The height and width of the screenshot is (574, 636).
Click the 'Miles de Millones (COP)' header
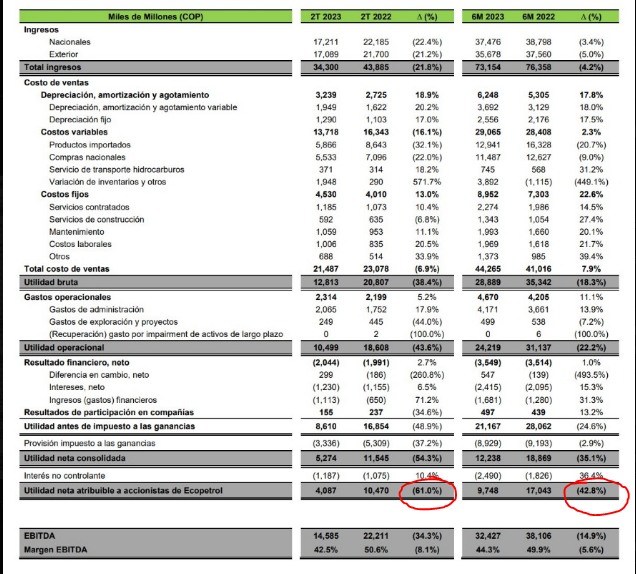pos(155,17)
